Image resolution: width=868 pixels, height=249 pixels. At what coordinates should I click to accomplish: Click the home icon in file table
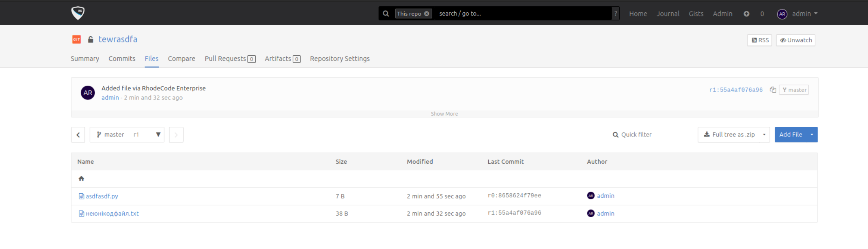pos(81,179)
